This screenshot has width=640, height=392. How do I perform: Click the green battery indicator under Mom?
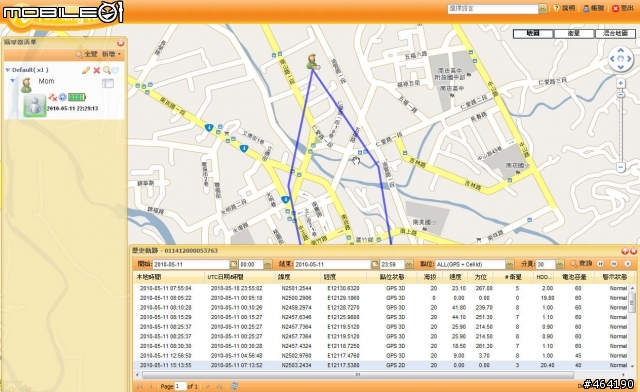point(77,97)
